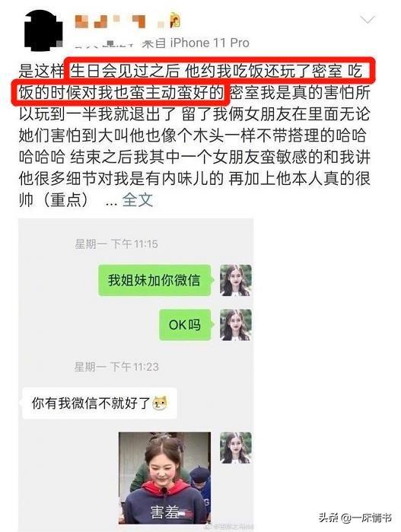Image resolution: width=401 pixels, height=532 pixels.
Task: Tap the 头条 @一床情书 watermark
Action: tap(355, 518)
